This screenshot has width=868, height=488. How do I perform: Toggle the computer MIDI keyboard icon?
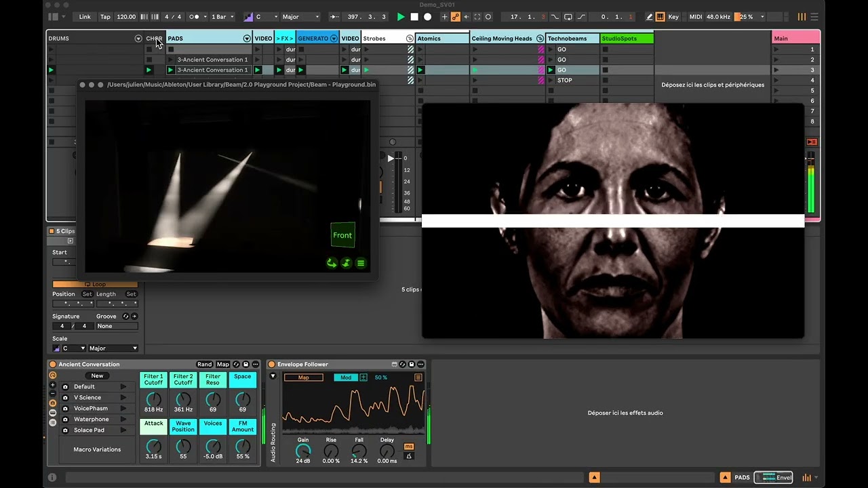tap(660, 17)
